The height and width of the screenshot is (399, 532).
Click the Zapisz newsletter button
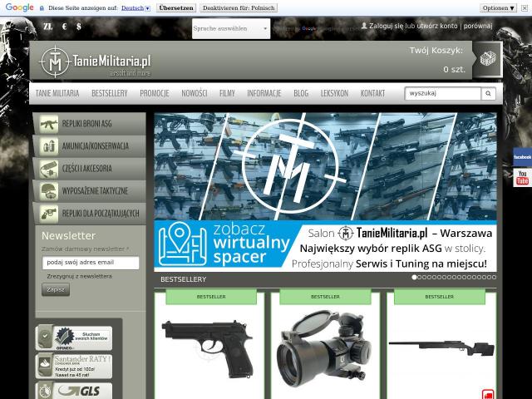pyautogui.click(x=56, y=289)
